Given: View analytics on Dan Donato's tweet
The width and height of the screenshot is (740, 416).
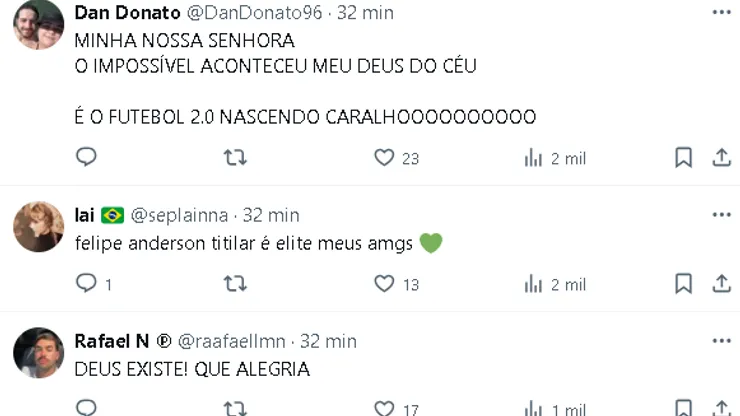Looking at the screenshot, I should 534,158.
